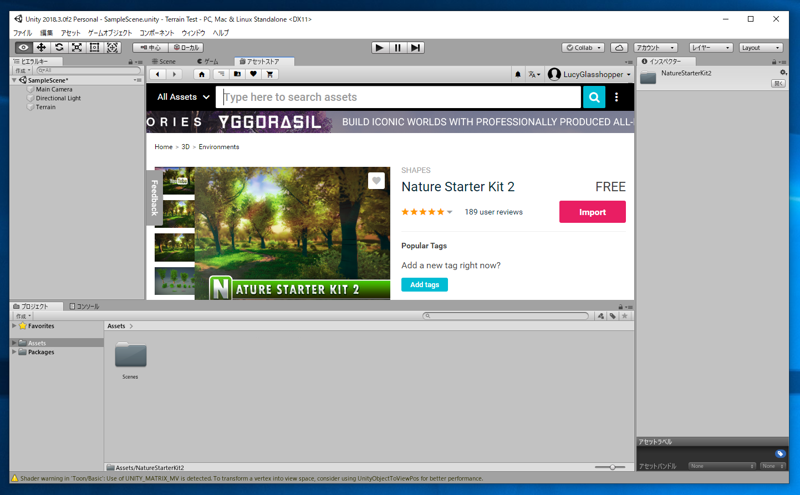Open the コンポーネント menu
Viewport: 800px width, 495px height.
click(157, 33)
